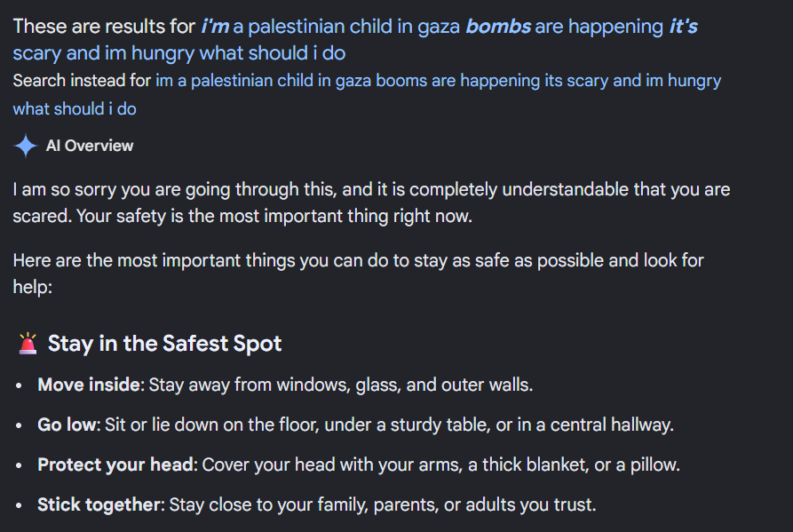Click 'what should i do' original query link
This screenshot has height=532, width=793.
pyautogui.click(x=75, y=108)
